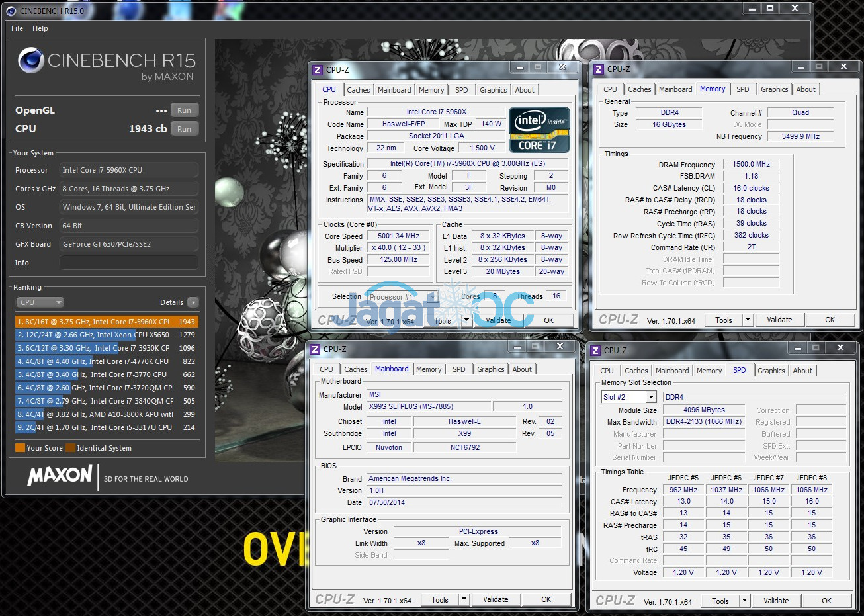Click the CPU-Z icon in Mainboard window title
864x616 pixels.
pyautogui.click(x=315, y=349)
